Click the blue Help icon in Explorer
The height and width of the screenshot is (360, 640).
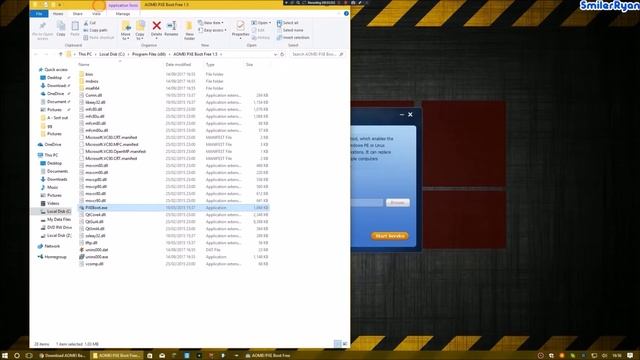tap(346, 13)
